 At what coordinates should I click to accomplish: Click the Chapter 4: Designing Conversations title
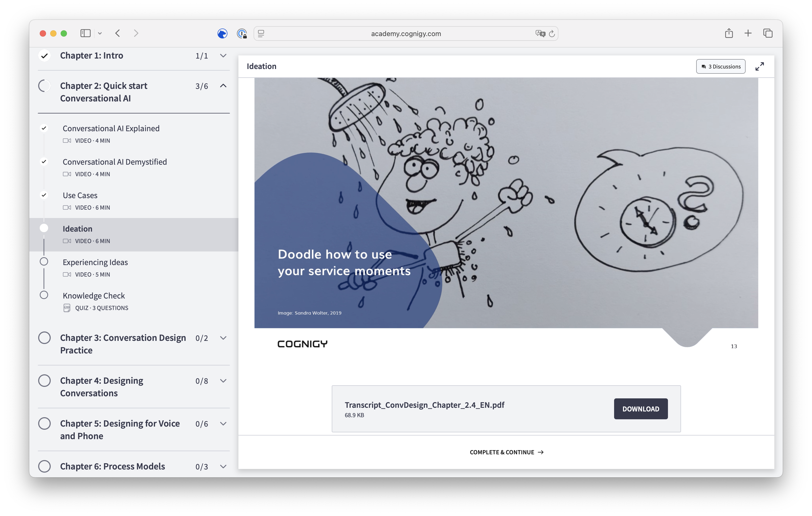point(101,387)
